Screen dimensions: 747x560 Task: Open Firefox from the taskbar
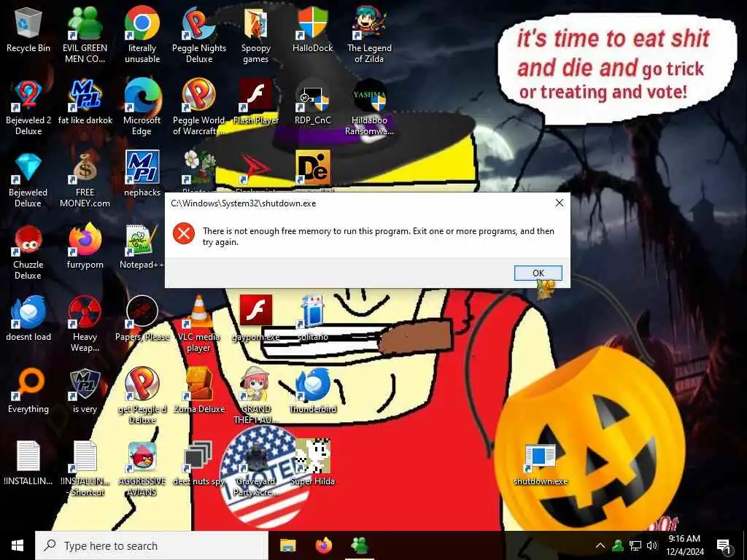[324, 545]
